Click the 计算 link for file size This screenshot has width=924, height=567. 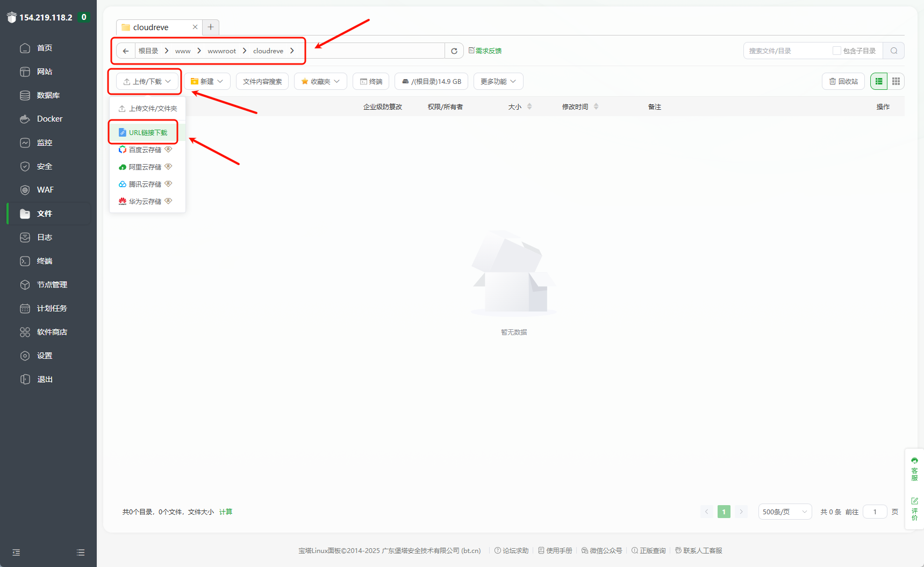(226, 512)
